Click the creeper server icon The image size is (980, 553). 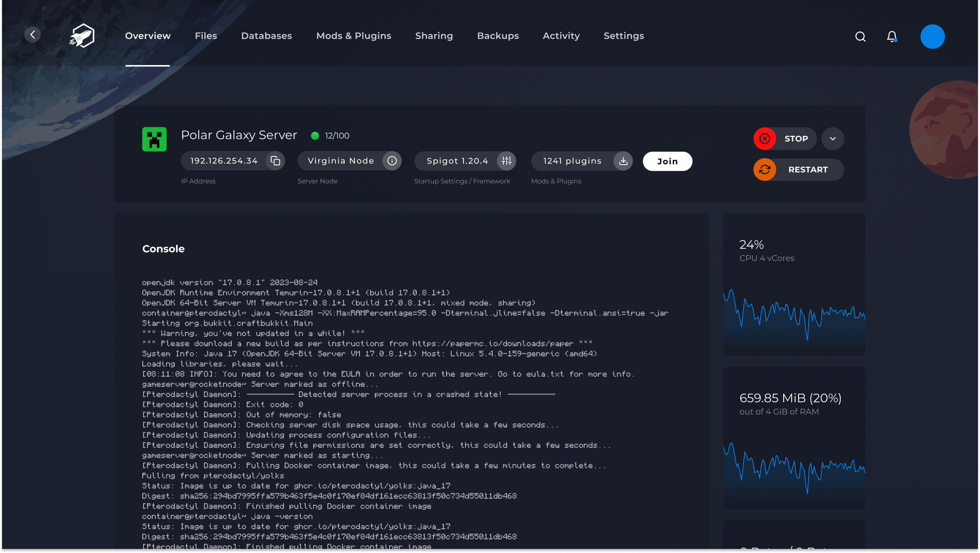(x=154, y=139)
